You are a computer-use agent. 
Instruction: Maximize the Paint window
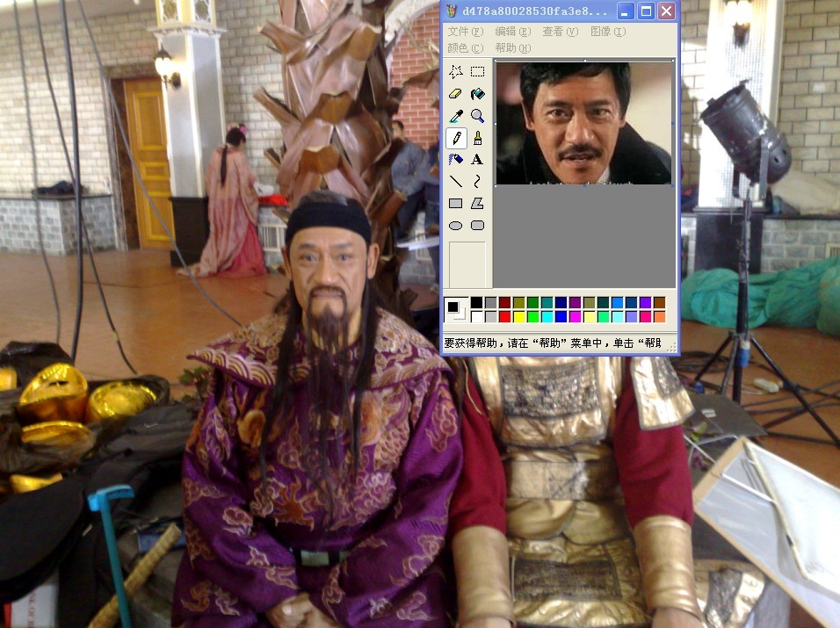[x=646, y=11]
